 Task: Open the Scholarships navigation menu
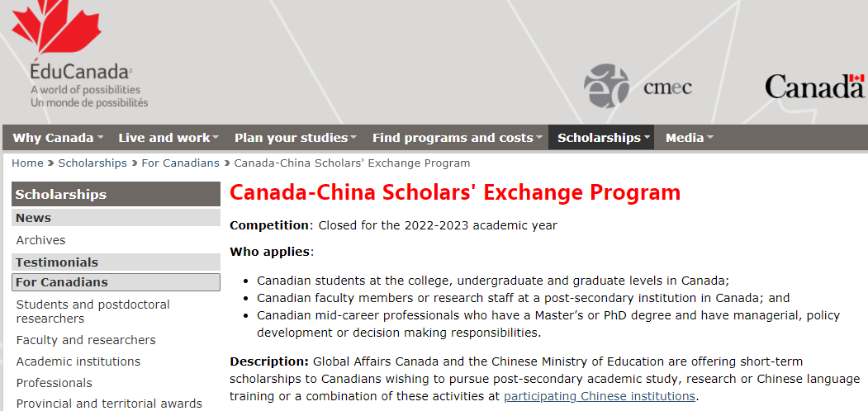pyautogui.click(x=601, y=138)
